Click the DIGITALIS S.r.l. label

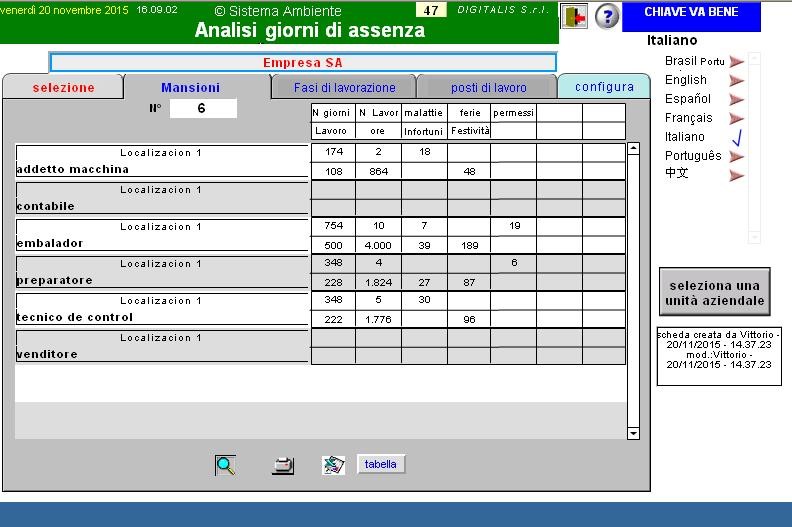[x=503, y=10]
